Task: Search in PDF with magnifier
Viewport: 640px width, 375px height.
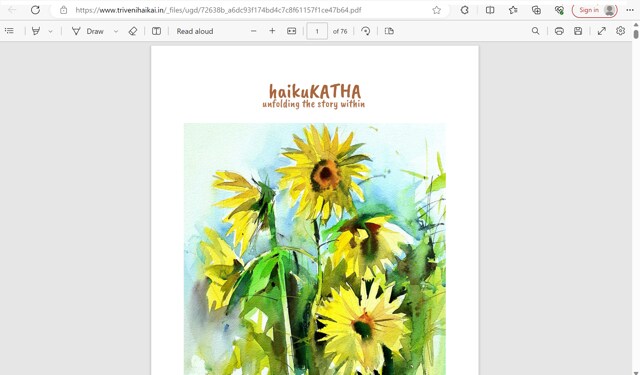Action: [536, 31]
